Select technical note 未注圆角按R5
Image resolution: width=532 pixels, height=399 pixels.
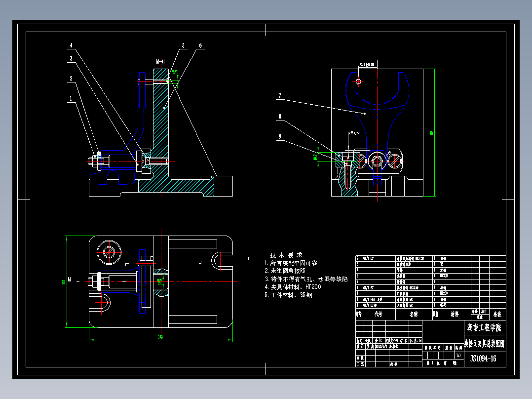coord(285,271)
